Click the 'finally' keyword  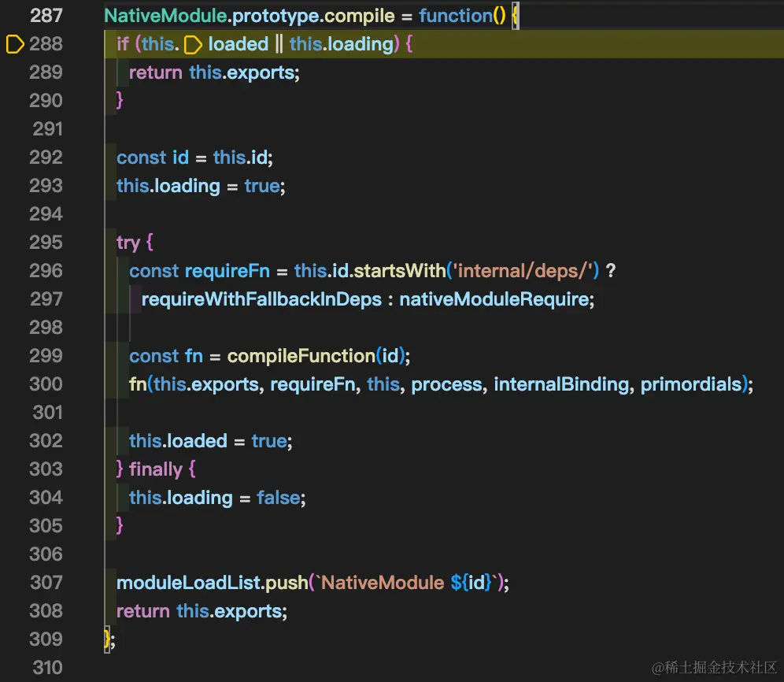[156, 470]
